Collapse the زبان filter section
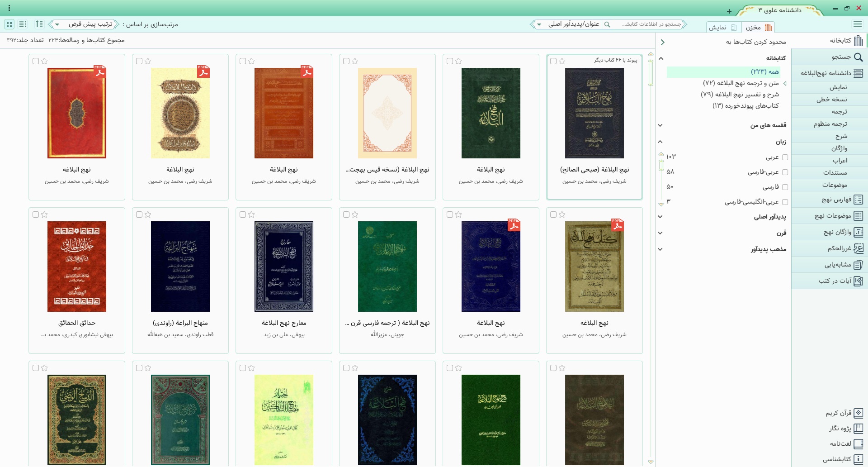868x467 pixels. coord(660,142)
